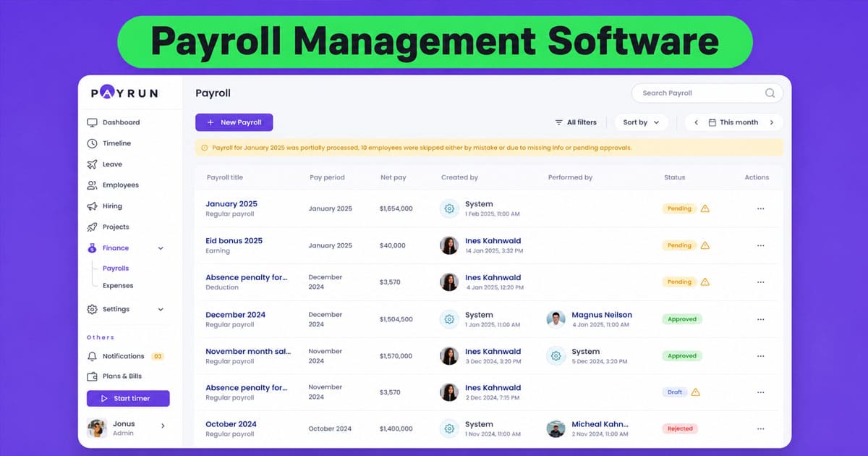Click PAYRUN logo

point(124,93)
